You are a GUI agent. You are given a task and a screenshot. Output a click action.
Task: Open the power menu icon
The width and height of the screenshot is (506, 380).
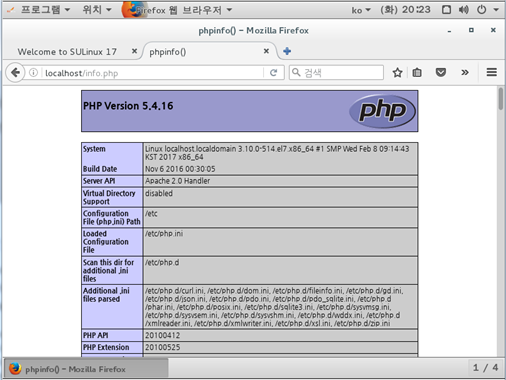tap(481, 10)
